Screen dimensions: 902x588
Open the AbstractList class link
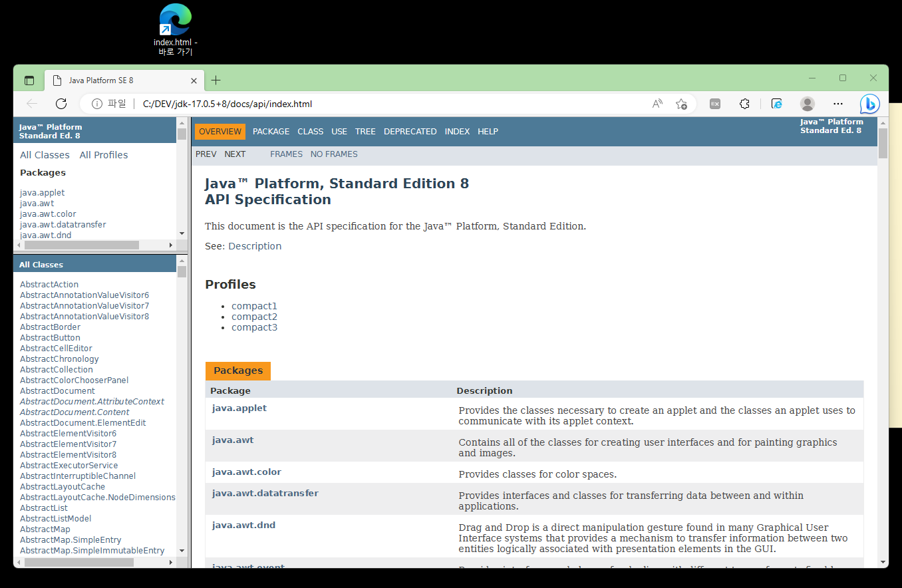point(44,508)
